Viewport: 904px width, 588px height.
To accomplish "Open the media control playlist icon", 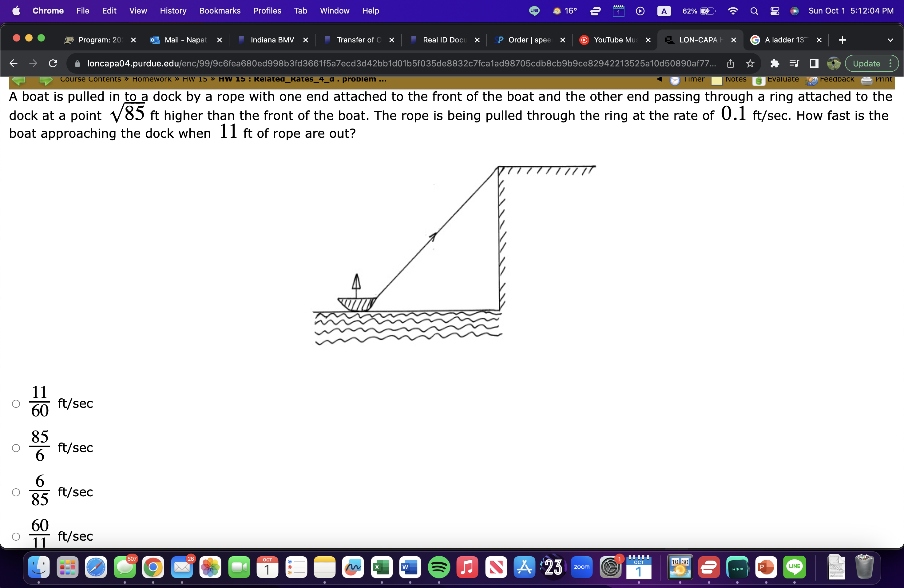I will click(x=794, y=63).
